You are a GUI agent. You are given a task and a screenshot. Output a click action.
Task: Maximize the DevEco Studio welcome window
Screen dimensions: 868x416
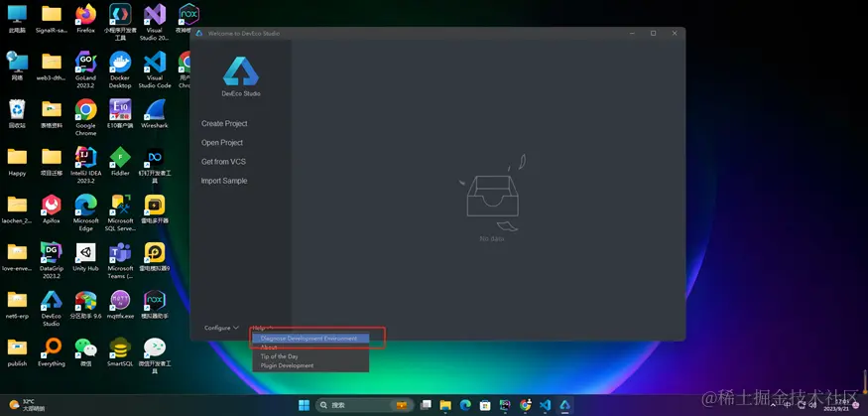tap(653, 33)
